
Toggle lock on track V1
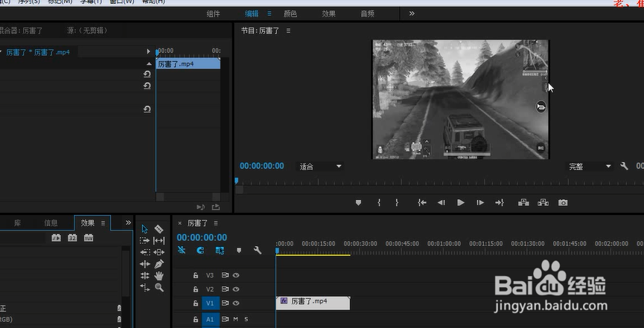(x=196, y=303)
